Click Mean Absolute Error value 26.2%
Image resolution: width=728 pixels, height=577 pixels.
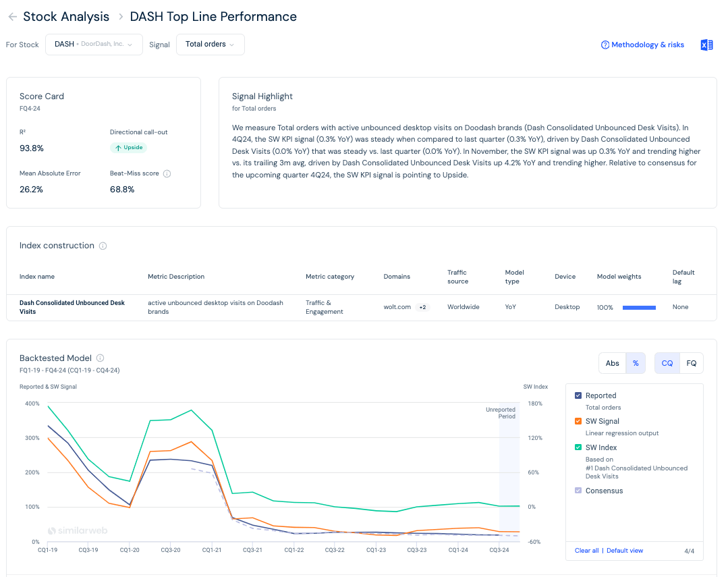click(31, 190)
